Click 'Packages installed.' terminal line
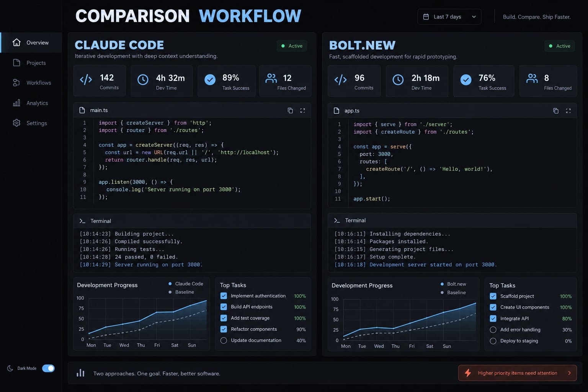The height and width of the screenshot is (392, 588). [381, 242]
